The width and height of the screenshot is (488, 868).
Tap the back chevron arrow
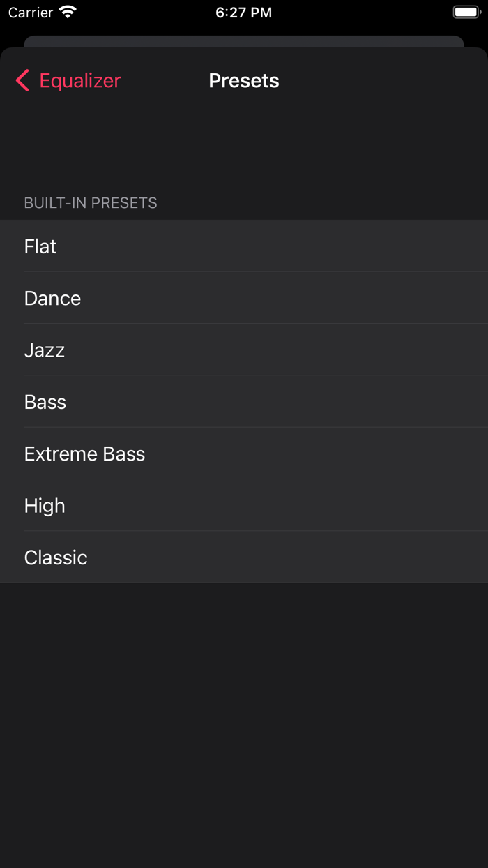(22, 80)
